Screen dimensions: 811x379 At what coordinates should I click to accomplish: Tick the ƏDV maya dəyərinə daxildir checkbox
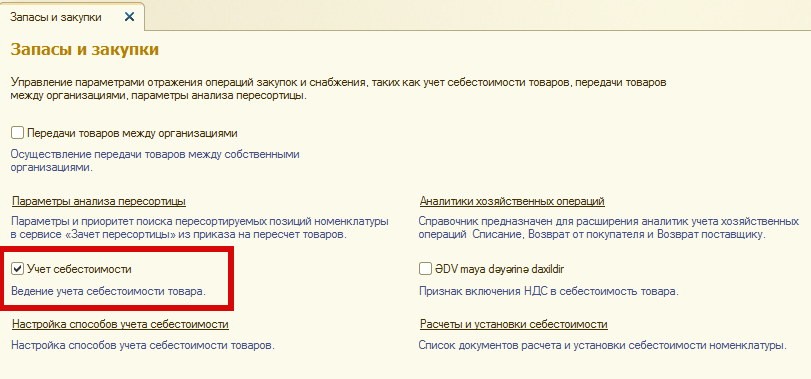pos(425,269)
